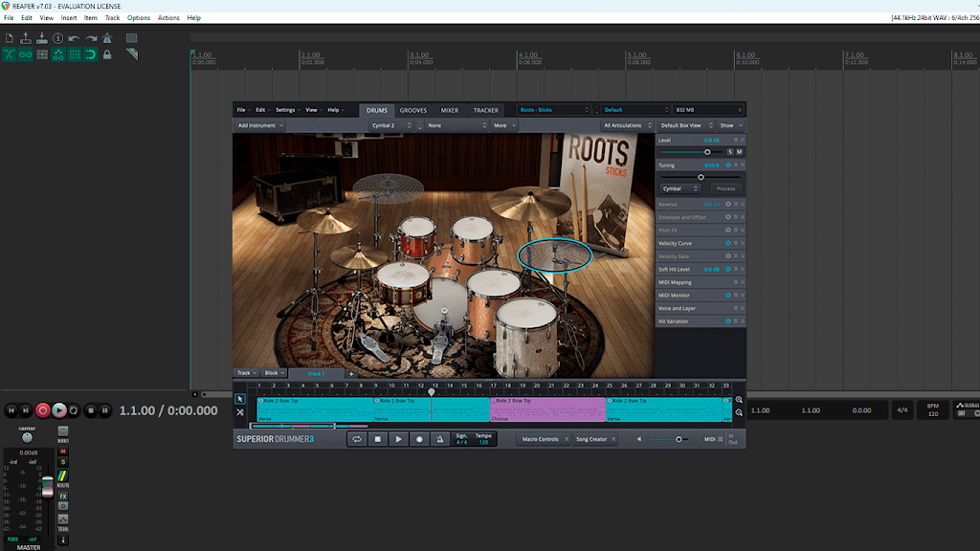The width and height of the screenshot is (980, 551).
Task: Click the Process button
Action: coord(725,188)
